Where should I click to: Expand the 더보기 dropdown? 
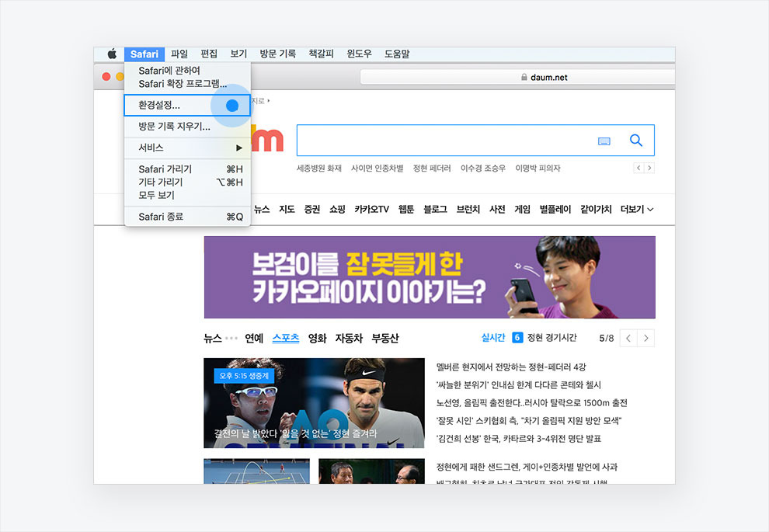pyautogui.click(x=637, y=210)
